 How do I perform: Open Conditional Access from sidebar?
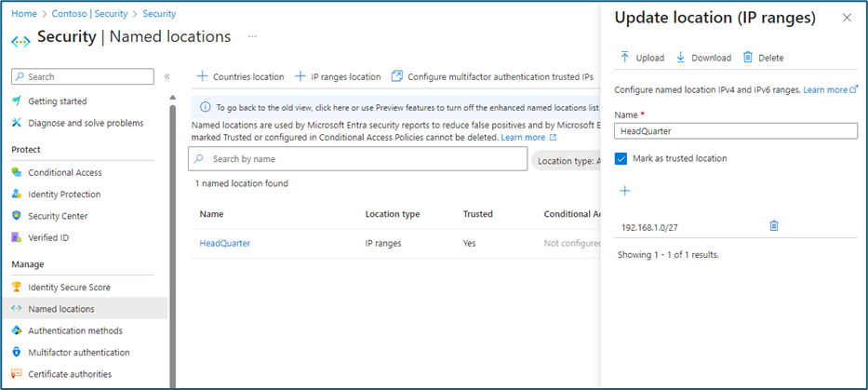tap(64, 172)
